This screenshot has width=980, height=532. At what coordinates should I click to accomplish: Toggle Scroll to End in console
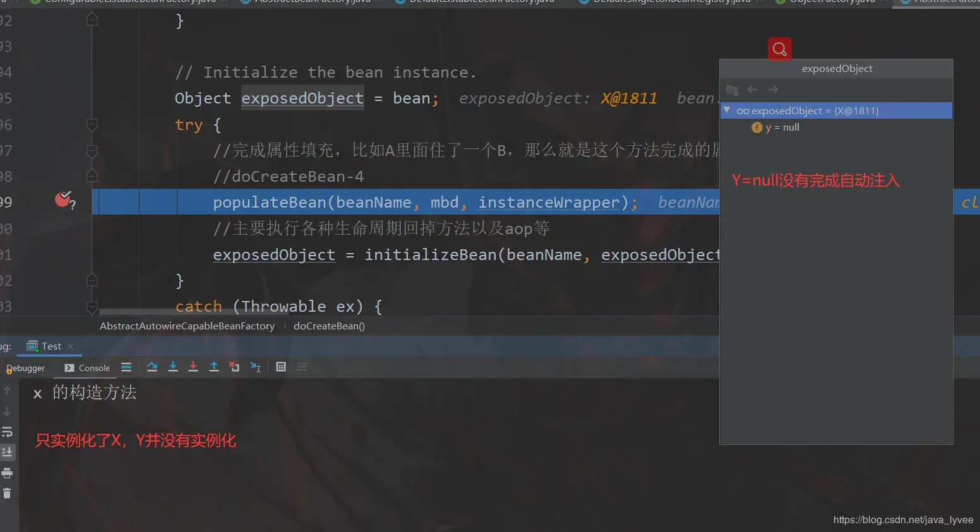click(x=8, y=452)
